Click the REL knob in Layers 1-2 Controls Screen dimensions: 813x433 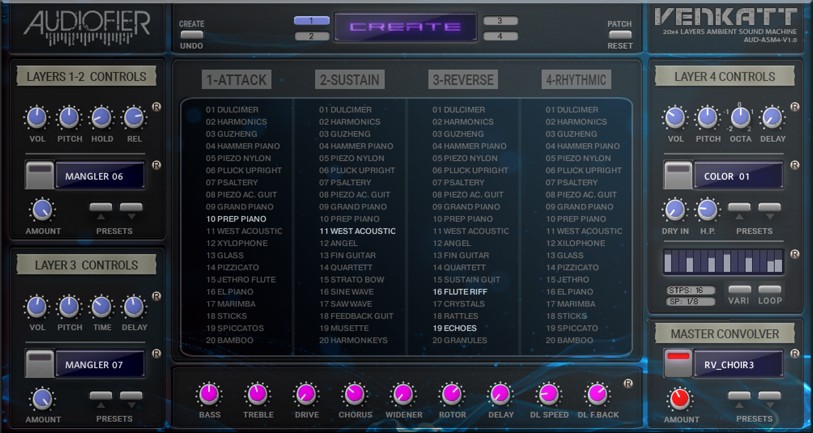(x=134, y=118)
